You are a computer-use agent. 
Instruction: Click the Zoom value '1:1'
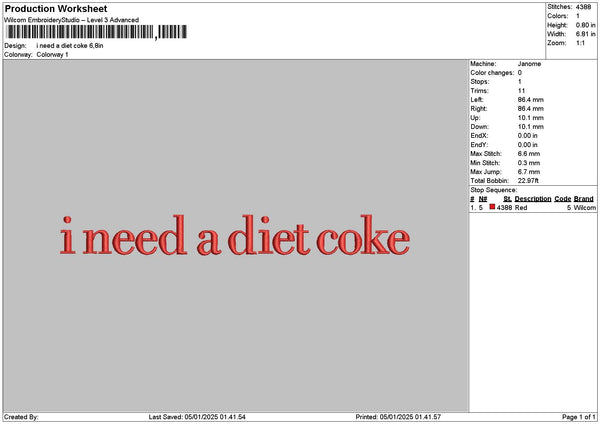coord(580,43)
